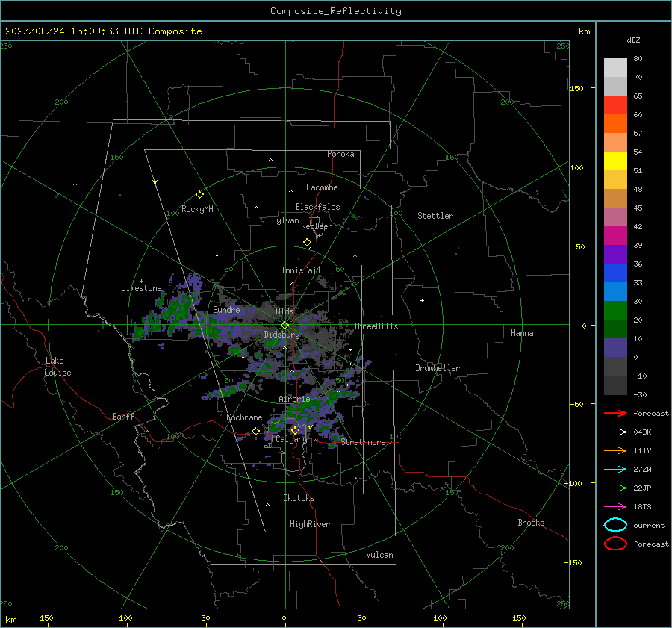This screenshot has width=672, height=628.
Task: Click the lightest gray 80 dBZ swatch
Action: coord(615,68)
